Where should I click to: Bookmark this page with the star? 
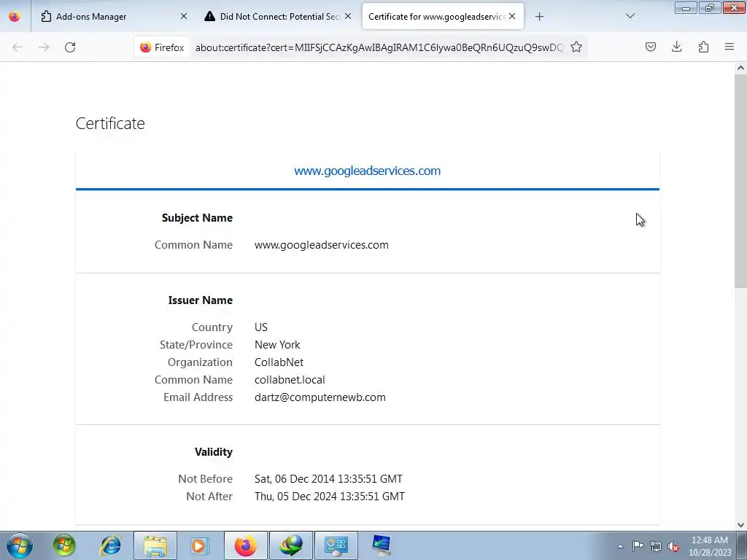click(x=576, y=47)
